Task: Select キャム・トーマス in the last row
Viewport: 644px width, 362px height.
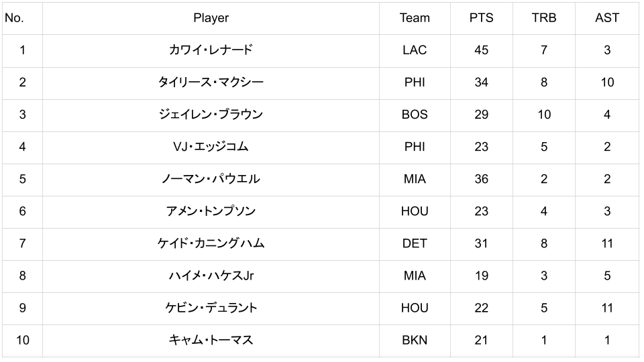Action: pos(211,340)
